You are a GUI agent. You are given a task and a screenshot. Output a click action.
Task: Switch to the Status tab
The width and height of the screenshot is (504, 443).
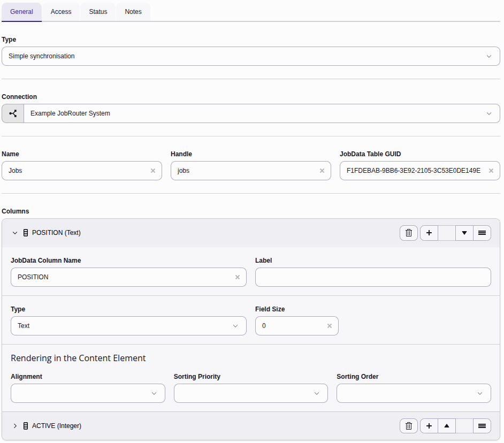click(x=98, y=12)
